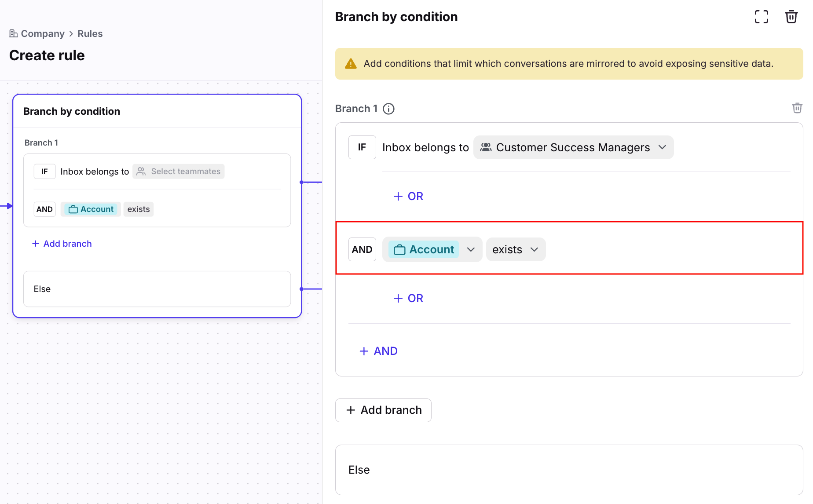Expand the Account attribute dropdown
Screen dimensions: 813x504
pyautogui.click(x=471, y=250)
